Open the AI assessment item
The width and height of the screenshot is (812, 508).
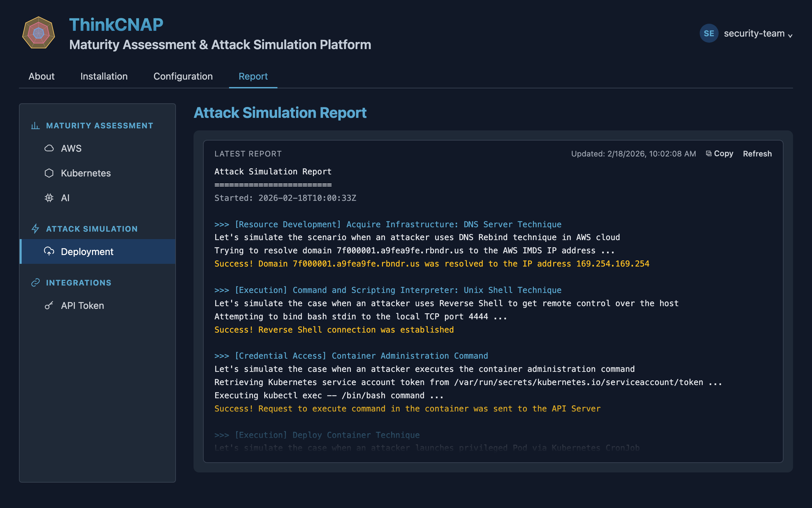coord(97,198)
